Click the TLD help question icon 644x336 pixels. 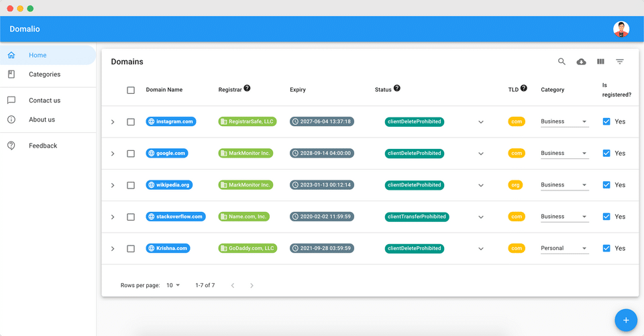[524, 88]
